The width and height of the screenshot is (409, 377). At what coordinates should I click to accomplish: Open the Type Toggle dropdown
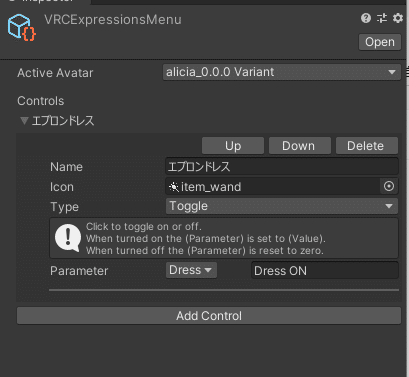coord(282,206)
